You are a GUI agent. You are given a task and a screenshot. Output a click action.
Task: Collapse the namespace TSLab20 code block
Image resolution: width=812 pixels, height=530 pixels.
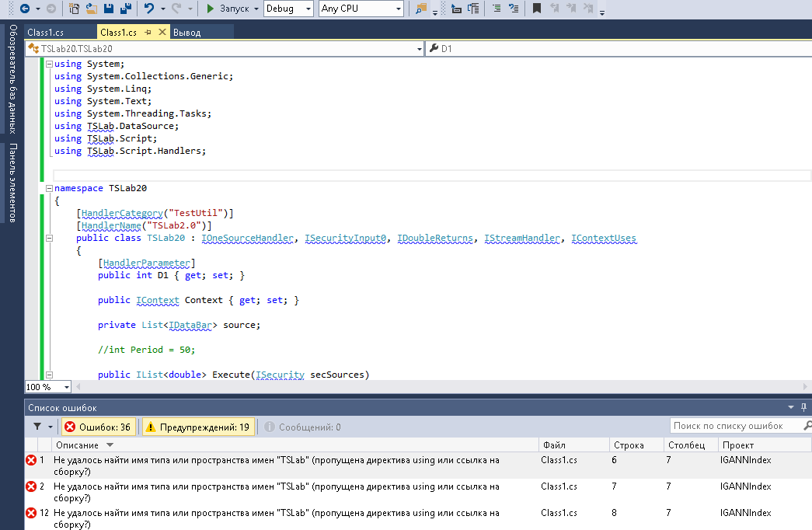click(49, 188)
